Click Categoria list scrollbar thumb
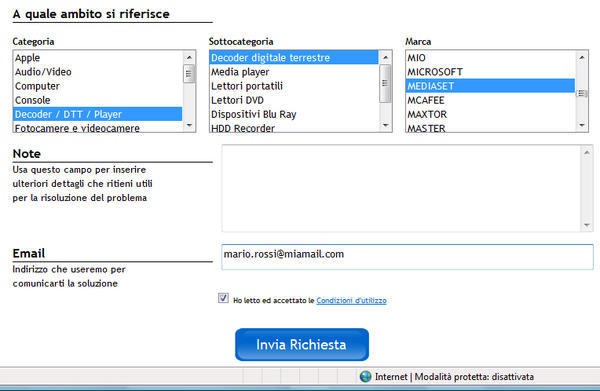Image resolution: width=600 pixels, height=391 pixels. coord(189,73)
